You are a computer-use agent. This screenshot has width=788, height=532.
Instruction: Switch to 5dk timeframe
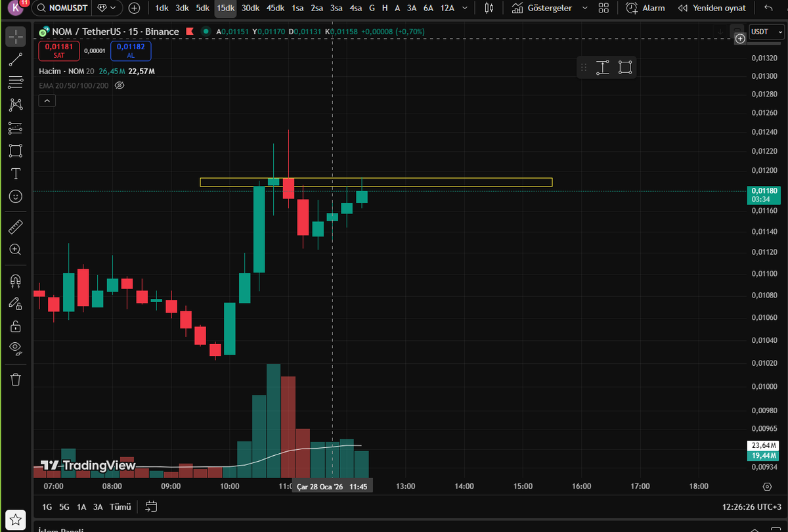pos(203,8)
